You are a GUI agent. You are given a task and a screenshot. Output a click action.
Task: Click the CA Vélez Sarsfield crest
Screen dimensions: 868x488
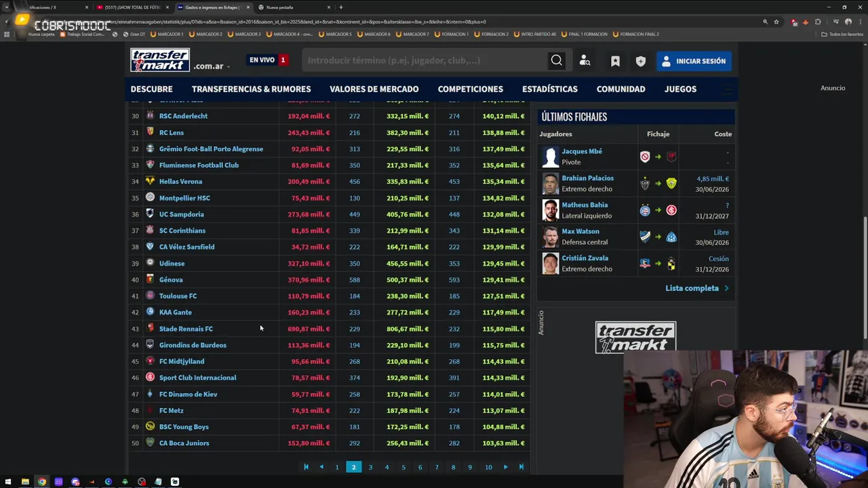(x=150, y=247)
